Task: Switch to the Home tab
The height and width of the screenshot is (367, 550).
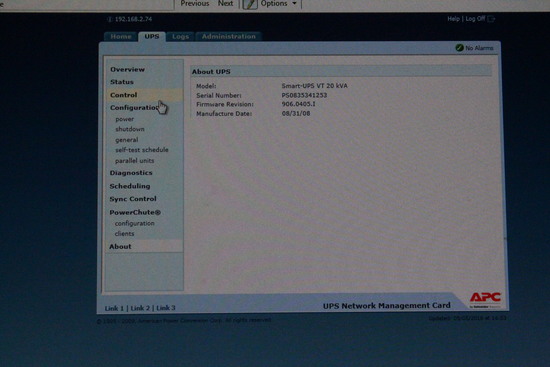Action: [121, 36]
